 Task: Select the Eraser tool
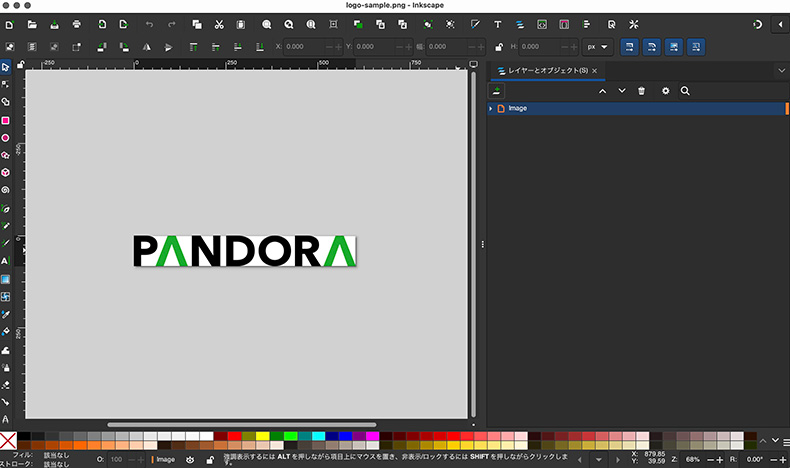click(6, 385)
